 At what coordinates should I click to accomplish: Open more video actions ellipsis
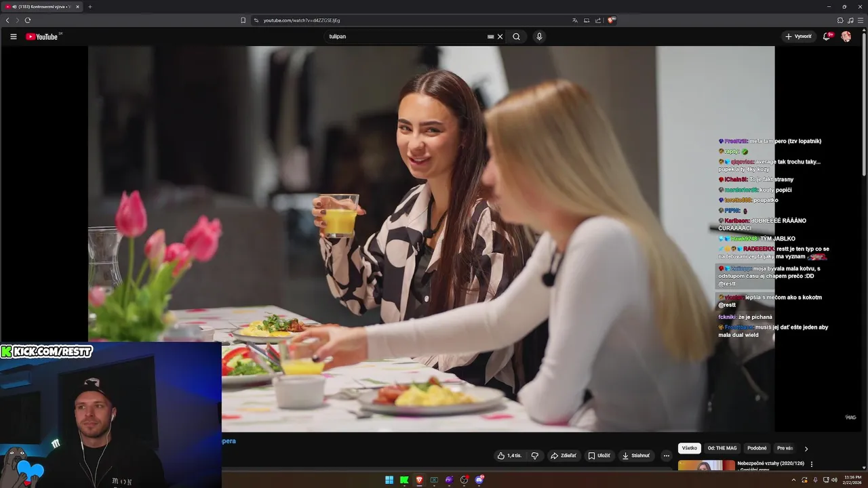(666, 455)
